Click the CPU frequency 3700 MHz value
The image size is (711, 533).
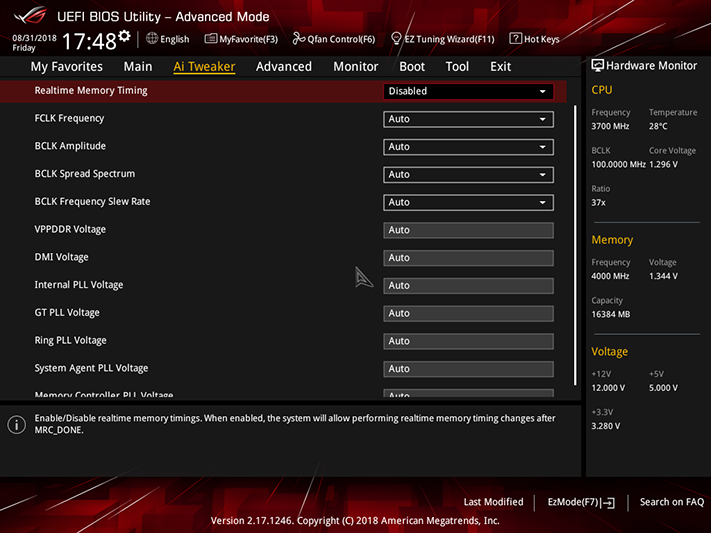[x=610, y=127]
